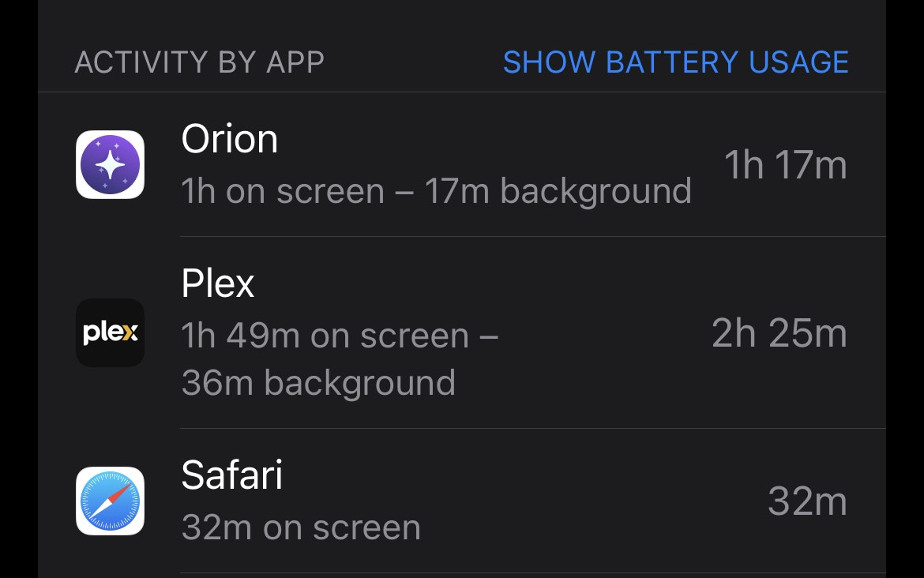Click the line under the section header
Screen dimensions: 924x578
[461, 92]
